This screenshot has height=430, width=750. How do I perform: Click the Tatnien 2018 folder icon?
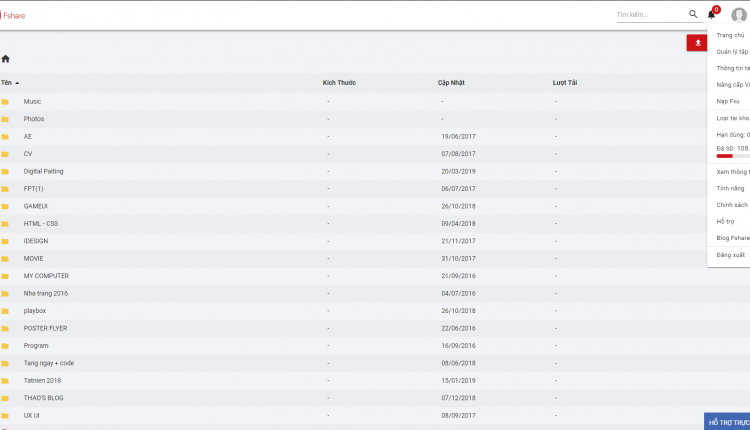point(5,381)
